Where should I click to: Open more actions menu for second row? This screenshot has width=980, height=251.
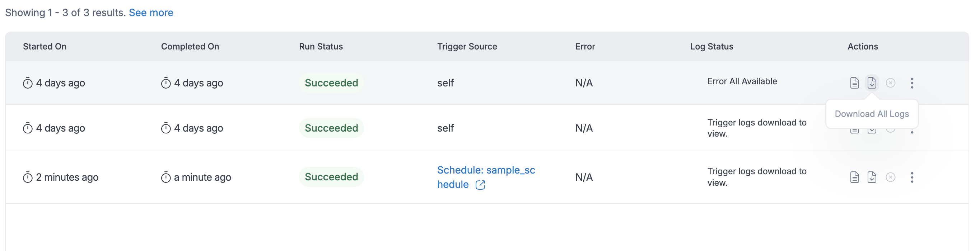[x=912, y=131]
